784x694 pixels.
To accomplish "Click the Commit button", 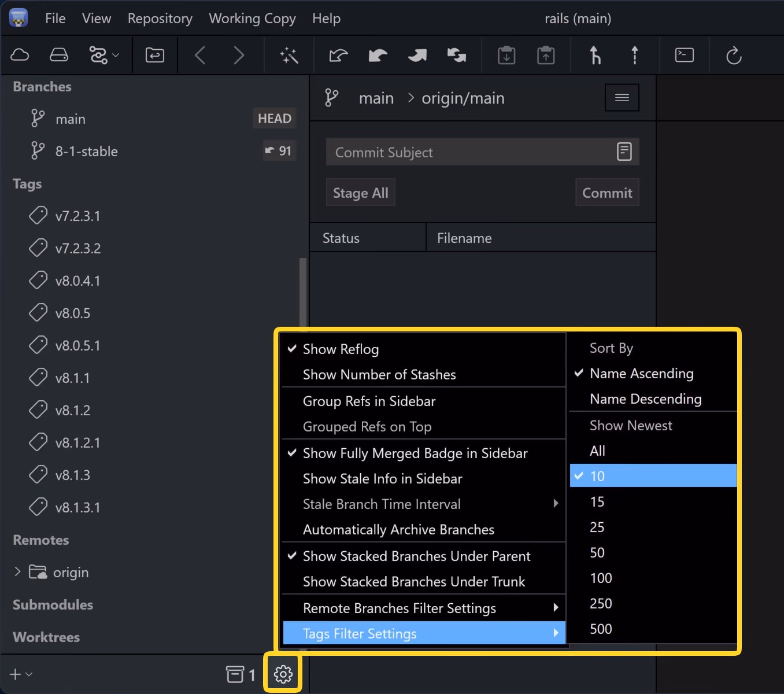I will (x=607, y=193).
